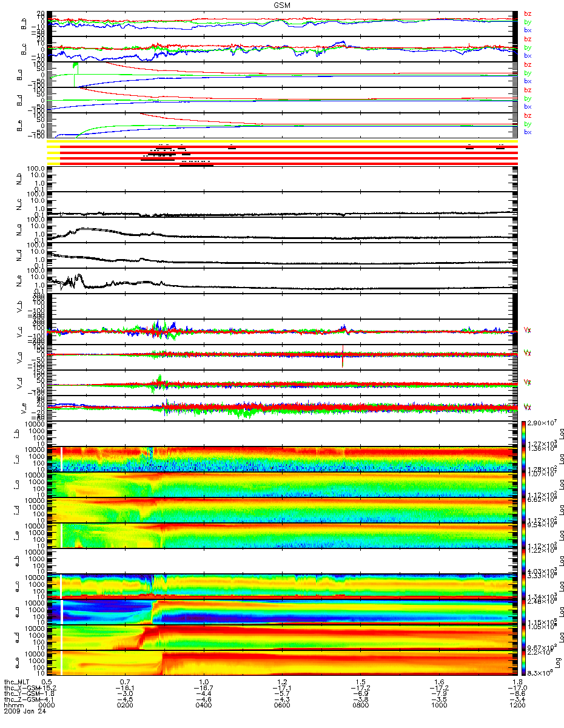Click the Vx legend beside V_c panel
Screen dimensions: 564x728
[528, 331]
